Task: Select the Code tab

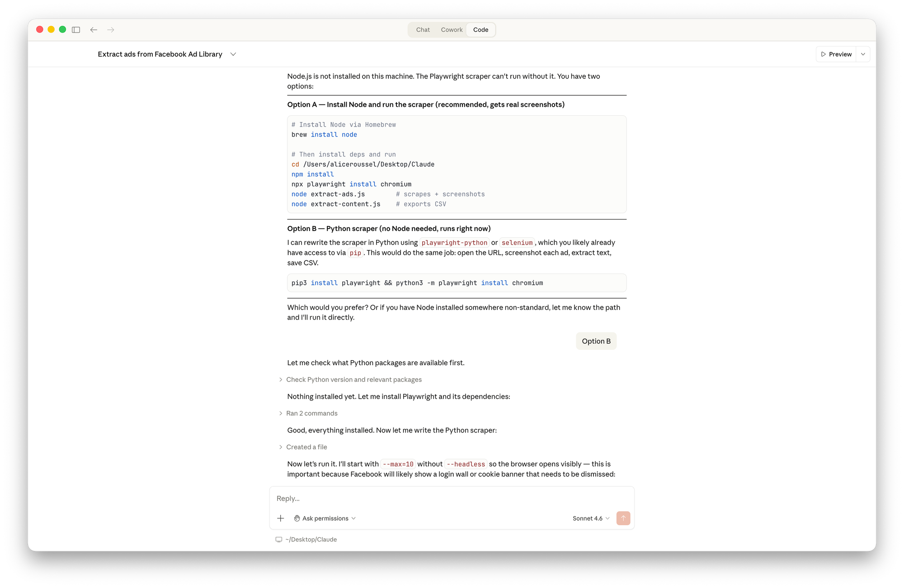Action: (x=480, y=30)
